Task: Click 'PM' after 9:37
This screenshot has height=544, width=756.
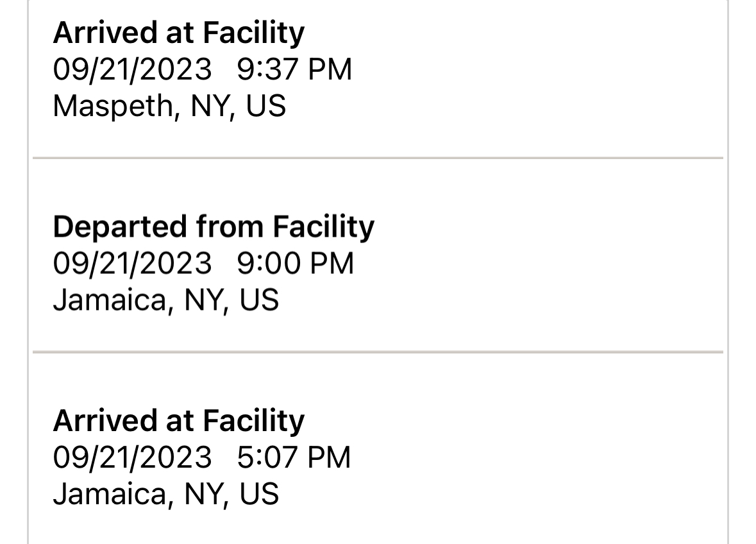Action: click(x=330, y=69)
